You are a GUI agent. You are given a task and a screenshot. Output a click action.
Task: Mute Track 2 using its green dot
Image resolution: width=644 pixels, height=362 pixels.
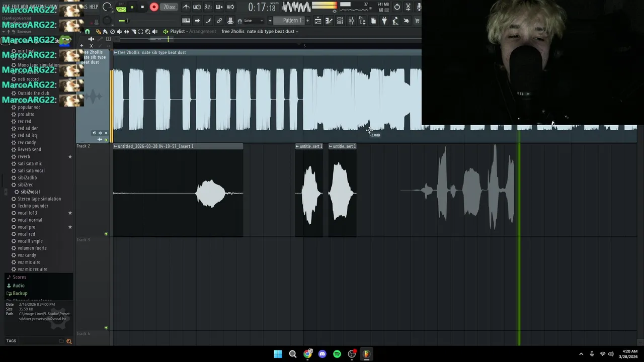point(106,234)
